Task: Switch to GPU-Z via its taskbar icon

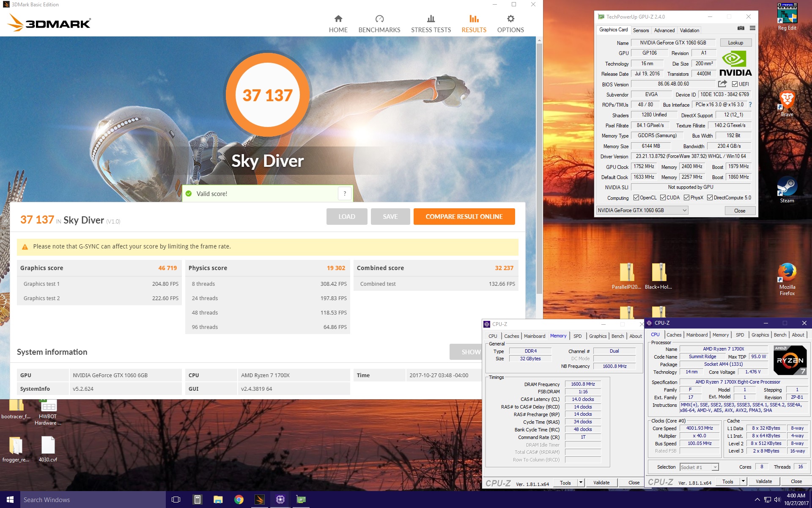Action: coord(301,500)
